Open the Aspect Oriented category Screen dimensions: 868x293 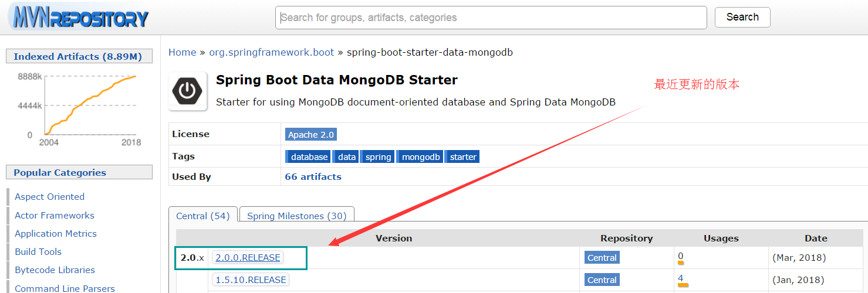pyautogui.click(x=49, y=196)
